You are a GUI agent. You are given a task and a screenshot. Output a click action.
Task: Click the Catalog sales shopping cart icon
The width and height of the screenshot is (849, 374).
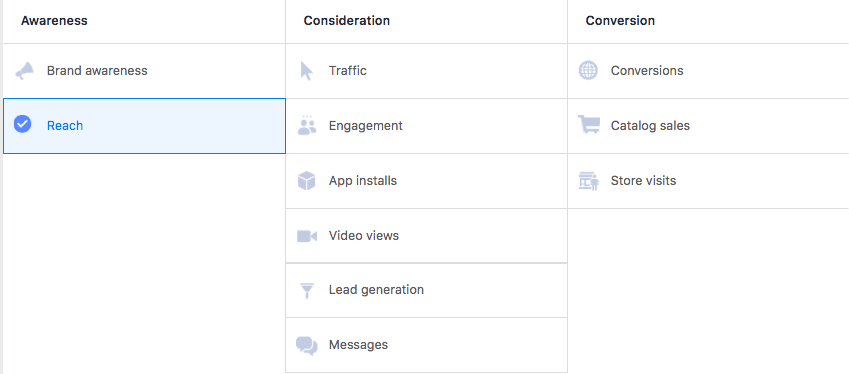coord(589,124)
